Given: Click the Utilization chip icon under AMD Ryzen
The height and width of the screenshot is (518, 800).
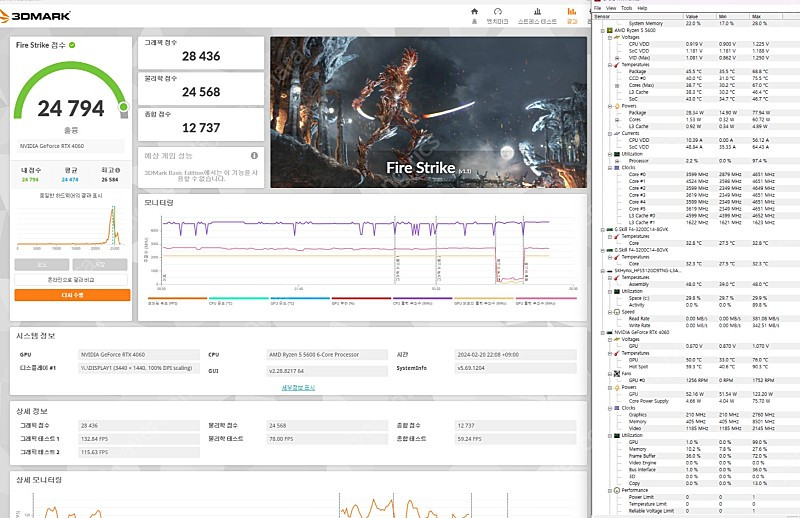Looking at the screenshot, I should pos(616,154).
